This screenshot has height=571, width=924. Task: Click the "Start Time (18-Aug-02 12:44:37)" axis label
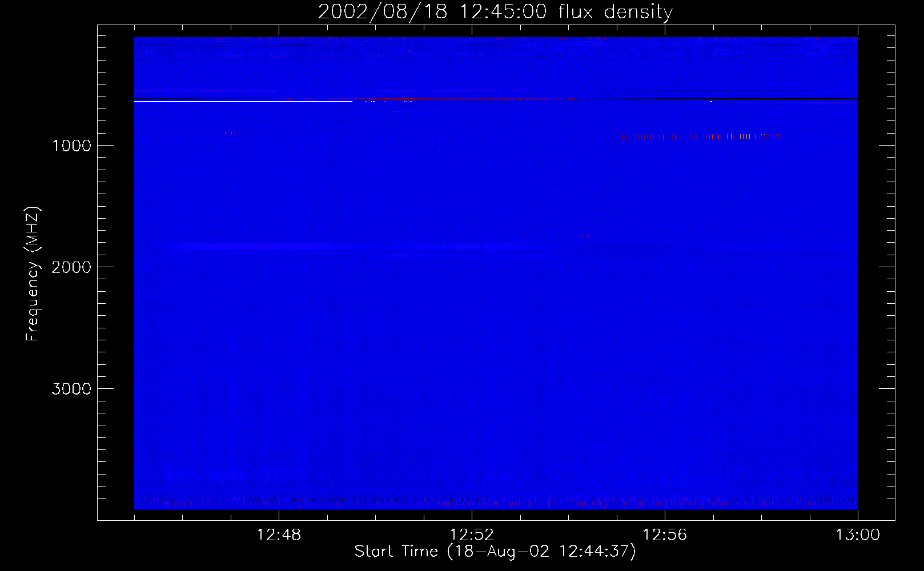tap(495, 552)
